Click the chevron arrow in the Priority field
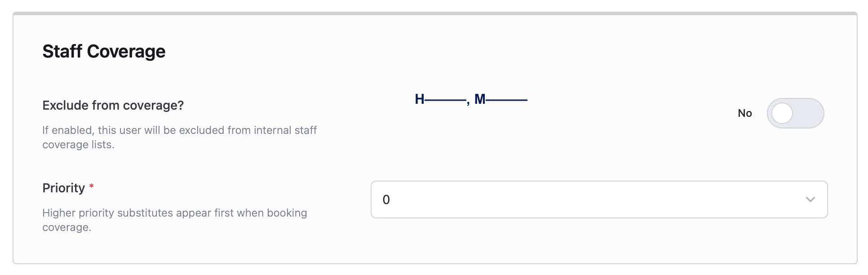Image resolution: width=868 pixels, height=275 pixels. pyautogui.click(x=810, y=200)
